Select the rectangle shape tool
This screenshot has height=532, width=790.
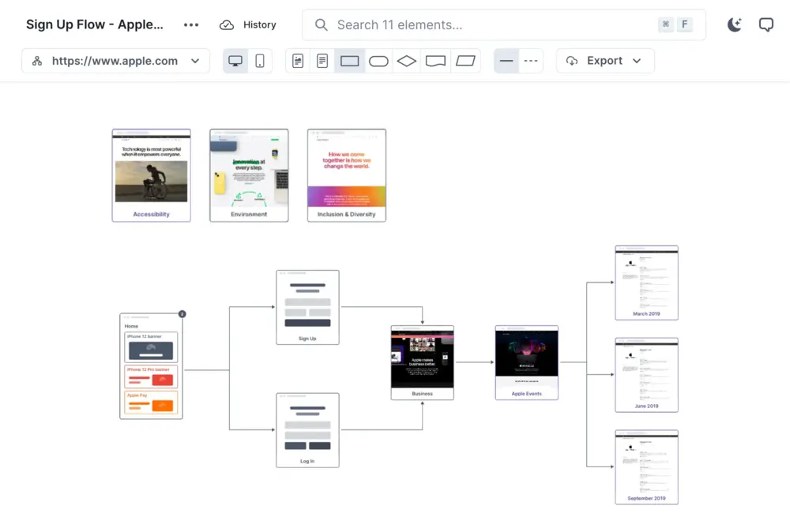point(349,60)
